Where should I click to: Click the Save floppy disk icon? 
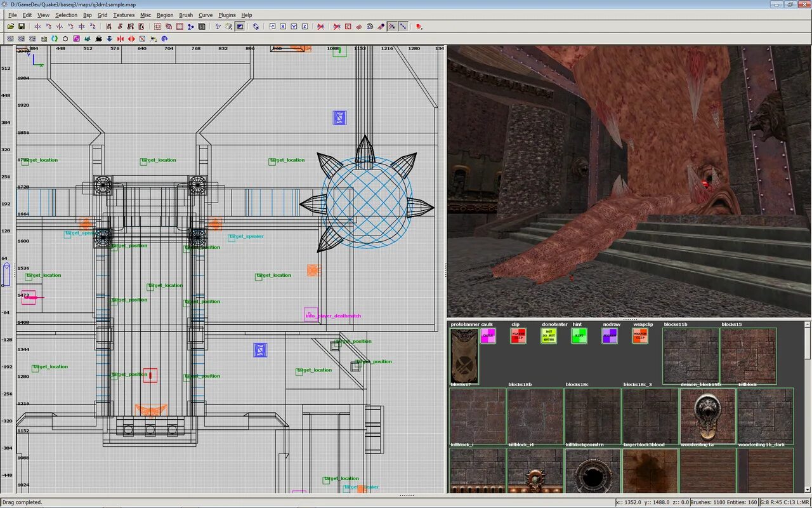click(22, 27)
